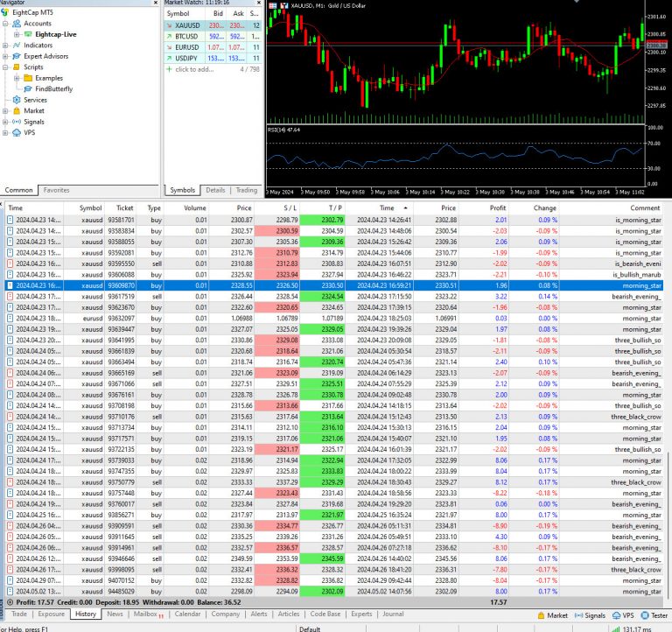This screenshot has height=632, width=672.
Task: Click the Signals icon in status bar
Action: tap(579, 615)
